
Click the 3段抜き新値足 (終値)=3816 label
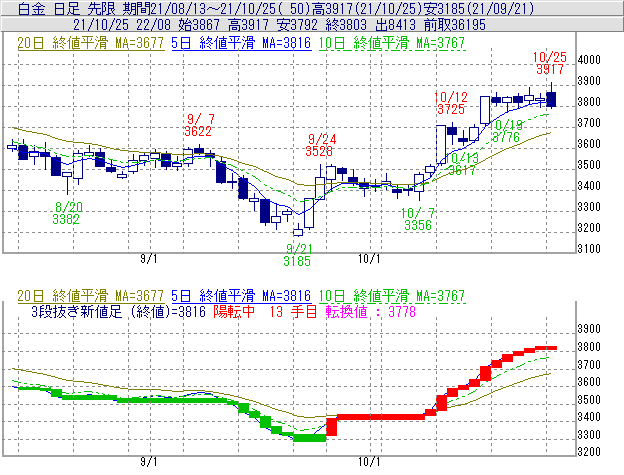click(118, 311)
